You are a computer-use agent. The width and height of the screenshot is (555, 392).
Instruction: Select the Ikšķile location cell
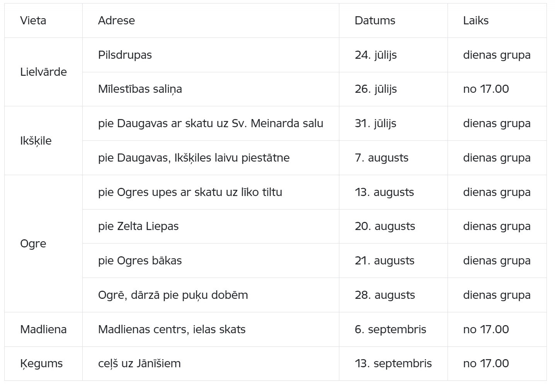(x=43, y=141)
